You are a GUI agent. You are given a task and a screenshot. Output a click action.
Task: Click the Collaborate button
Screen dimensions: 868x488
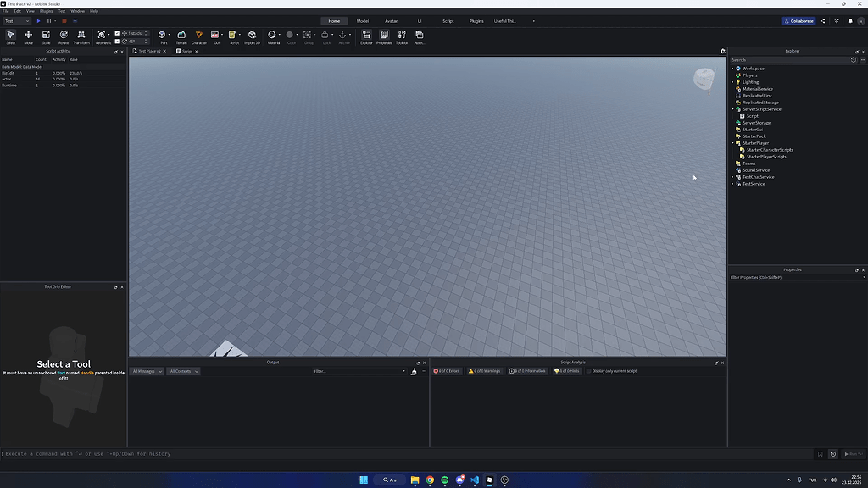798,20
